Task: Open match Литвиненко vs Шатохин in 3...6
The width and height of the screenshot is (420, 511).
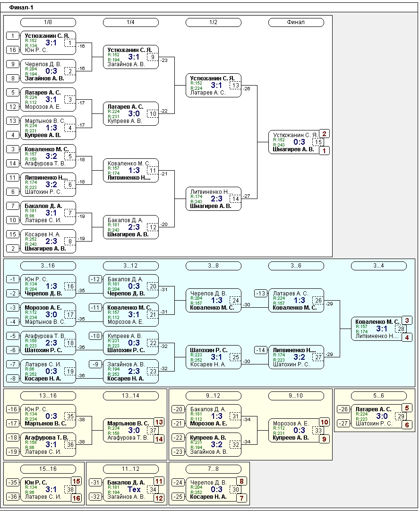Action: (x=296, y=357)
